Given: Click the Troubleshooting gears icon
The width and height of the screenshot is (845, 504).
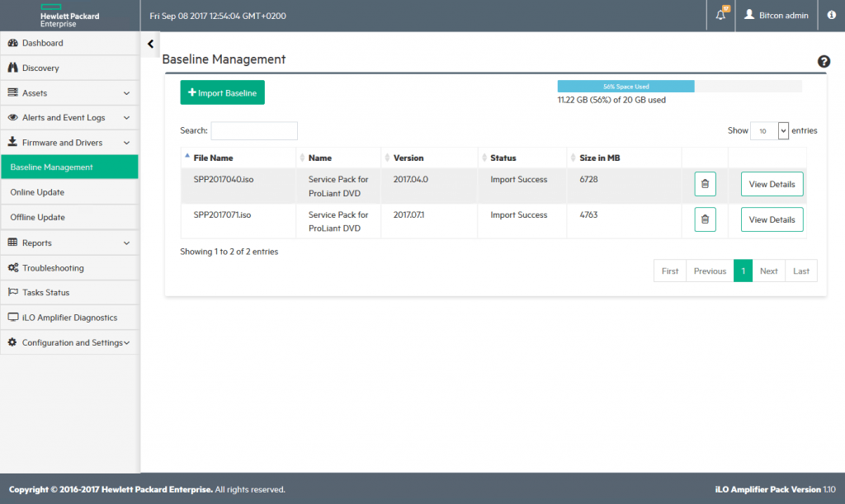Looking at the screenshot, I should (13, 267).
